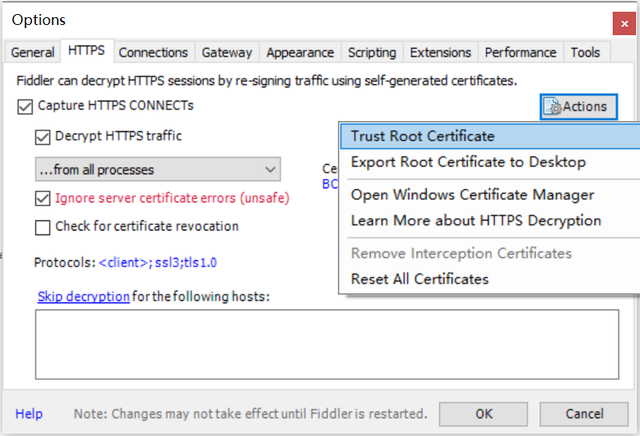The image size is (640, 436).
Task: Toggle Capture HTTPS CONNECTs checkbox
Action: (x=25, y=107)
